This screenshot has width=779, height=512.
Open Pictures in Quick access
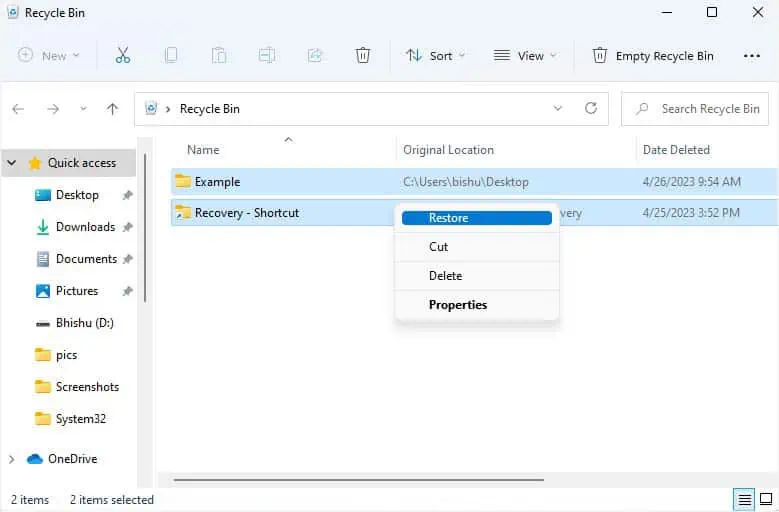(77, 291)
